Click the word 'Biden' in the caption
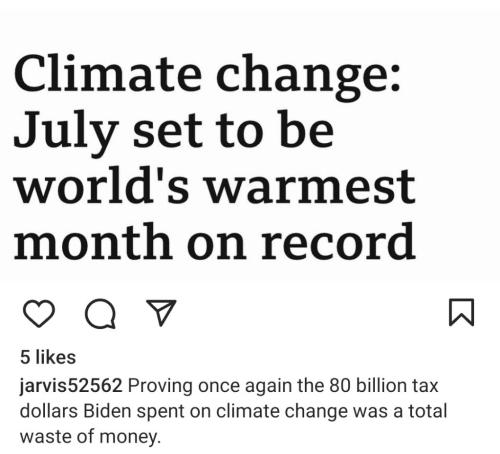Viewport: 500px width, 454px height. 107,411
